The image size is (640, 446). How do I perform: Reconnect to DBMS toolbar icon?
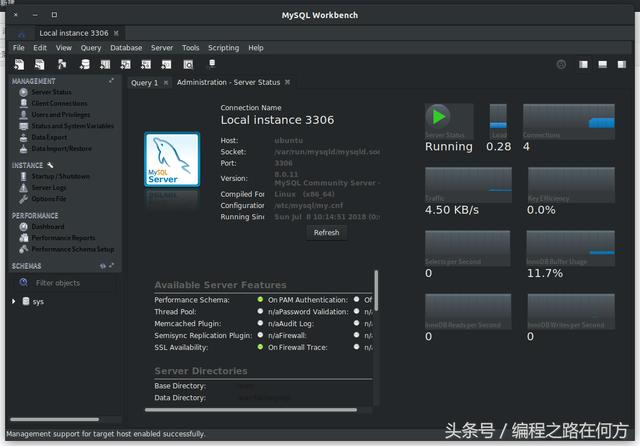coord(212,64)
